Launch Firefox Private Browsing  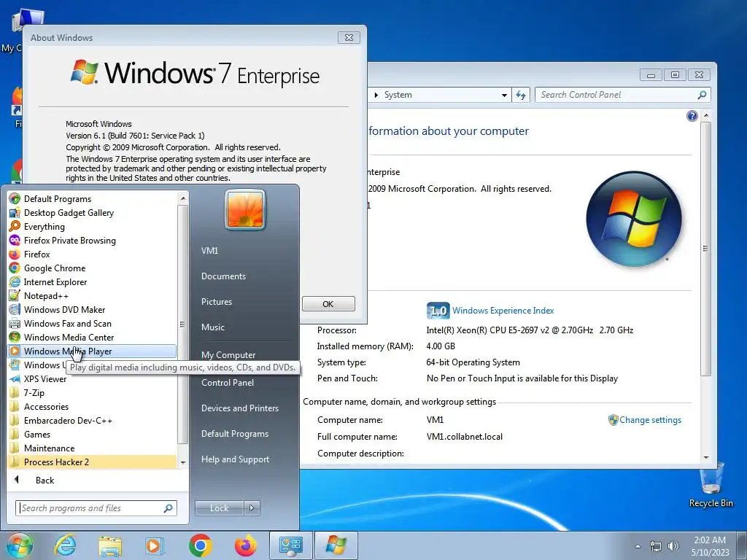coord(93,241)
